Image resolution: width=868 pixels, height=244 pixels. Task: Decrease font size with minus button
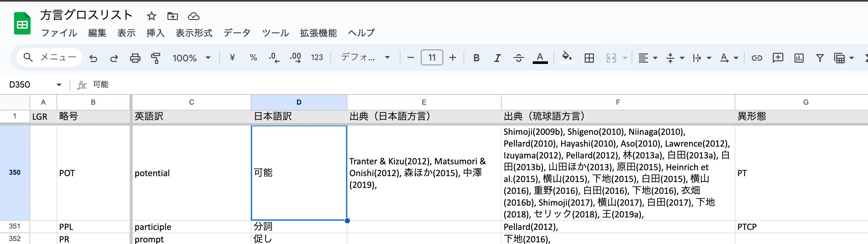(410, 57)
